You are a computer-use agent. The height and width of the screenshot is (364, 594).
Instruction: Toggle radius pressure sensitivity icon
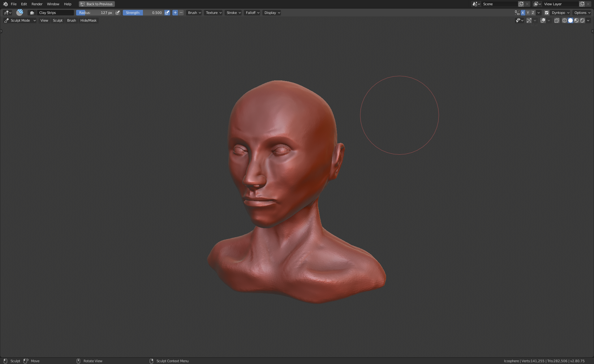pyautogui.click(x=118, y=13)
